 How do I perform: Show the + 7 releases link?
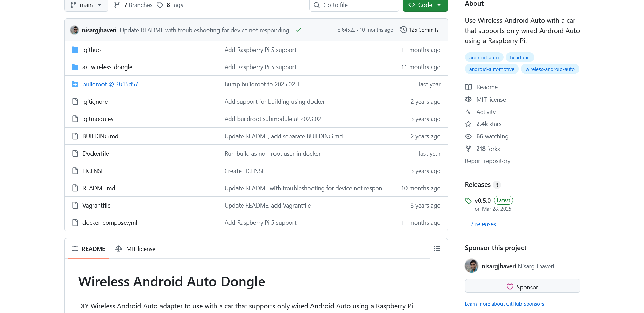click(x=480, y=224)
